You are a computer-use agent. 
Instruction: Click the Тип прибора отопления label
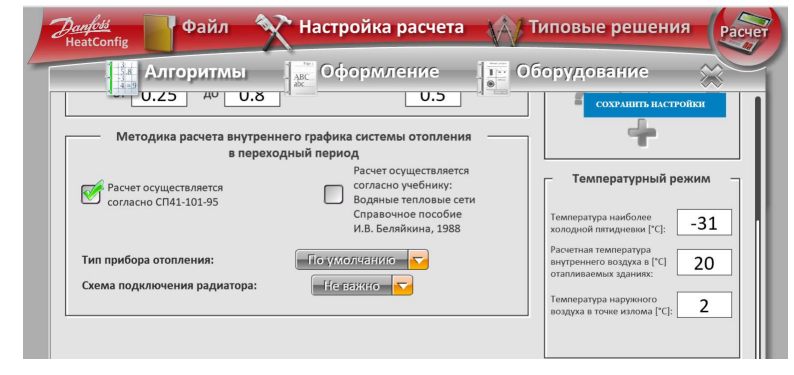(x=148, y=261)
